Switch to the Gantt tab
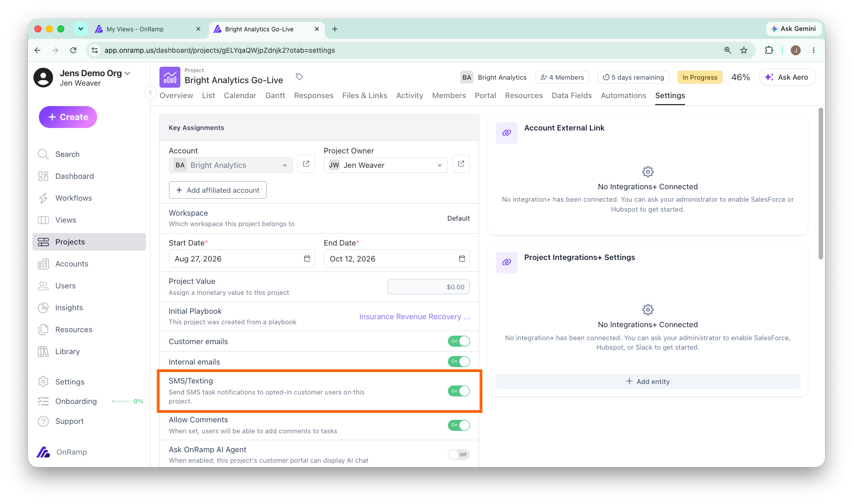Viewport: 853px width, 504px height. click(275, 96)
